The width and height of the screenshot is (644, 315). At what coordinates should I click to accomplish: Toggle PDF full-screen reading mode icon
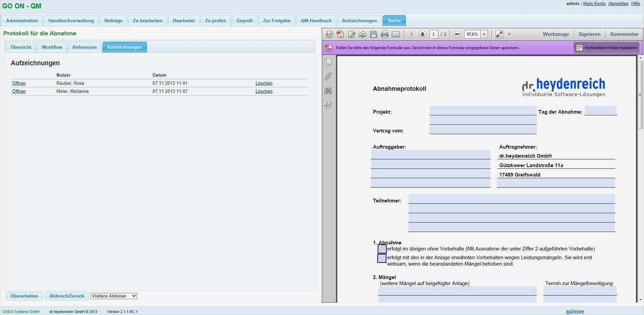pos(499,34)
